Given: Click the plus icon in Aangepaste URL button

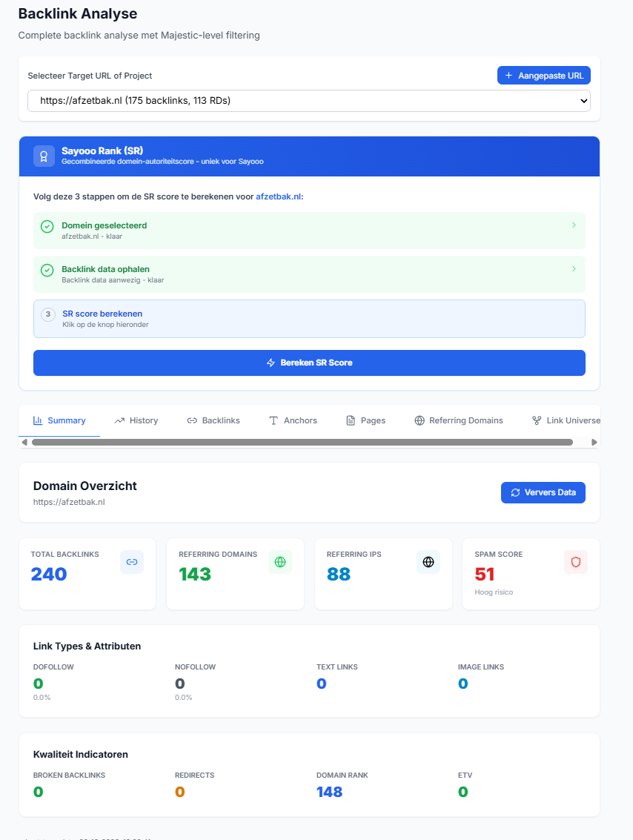Looking at the screenshot, I should pyautogui.click(x=508, y=76).
